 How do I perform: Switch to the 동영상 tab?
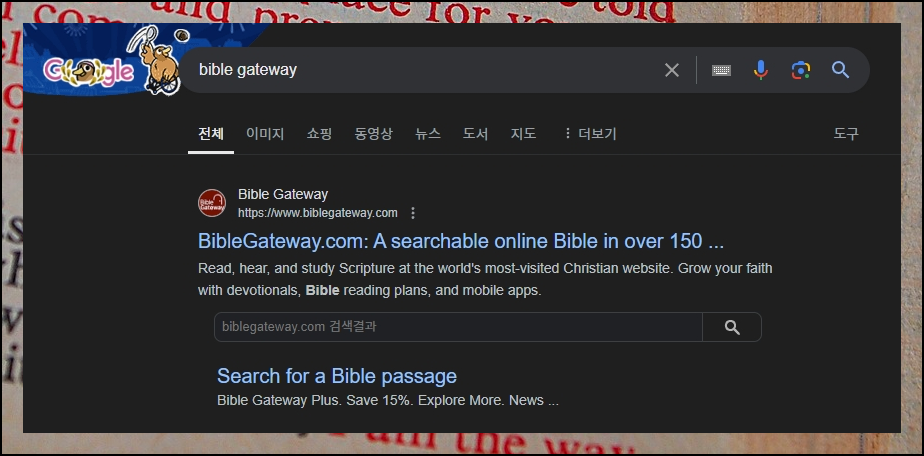[374, 134]
